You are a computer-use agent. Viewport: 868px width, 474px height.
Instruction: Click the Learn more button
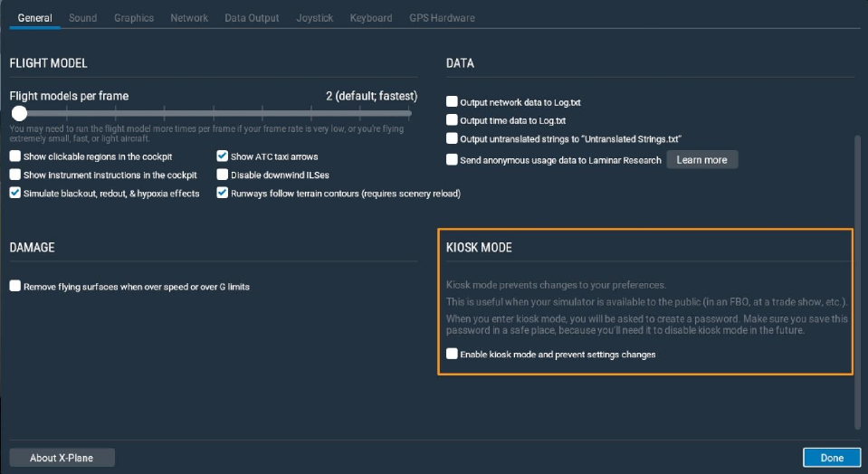coord(701,160)
